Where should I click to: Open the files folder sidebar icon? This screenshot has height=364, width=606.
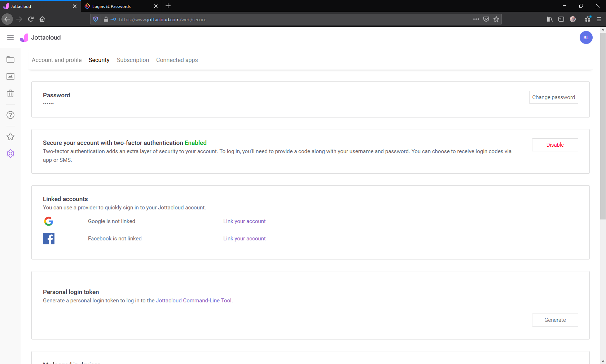coord(10,59)
